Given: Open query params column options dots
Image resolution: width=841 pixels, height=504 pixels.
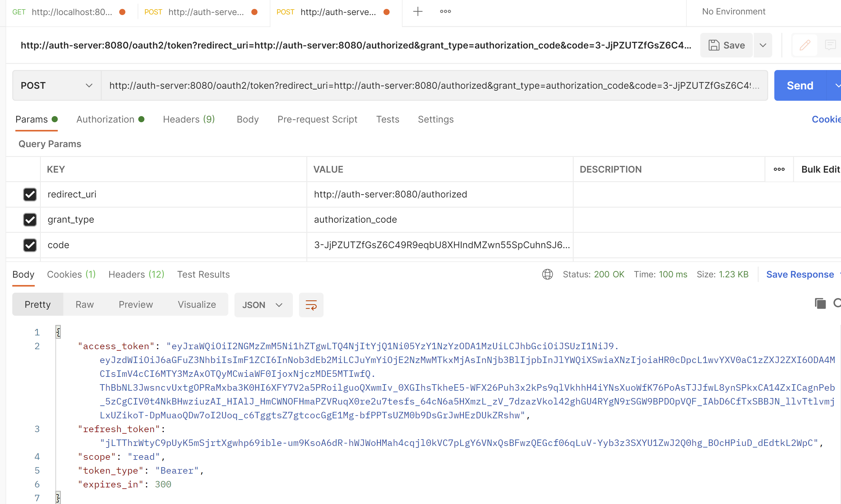Looking at the screenshot, I should (x=779, y=169).
